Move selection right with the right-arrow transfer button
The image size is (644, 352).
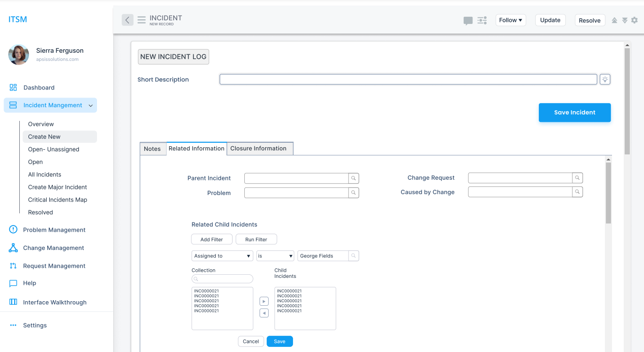(x=264, y=301)
